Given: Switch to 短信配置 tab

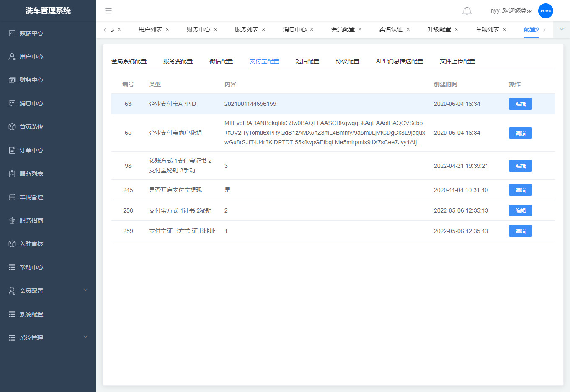Looking at the screenshot, I should coord(307,61).
